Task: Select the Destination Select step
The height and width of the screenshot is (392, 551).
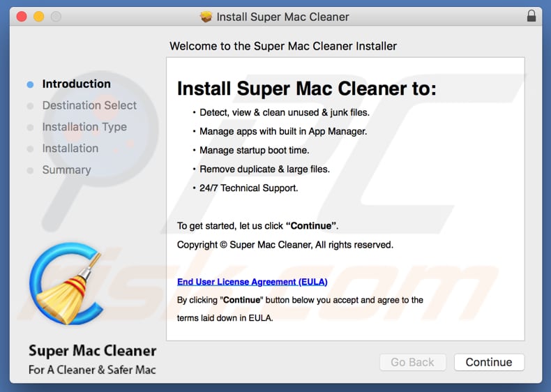Action: [x=89, y=105]
